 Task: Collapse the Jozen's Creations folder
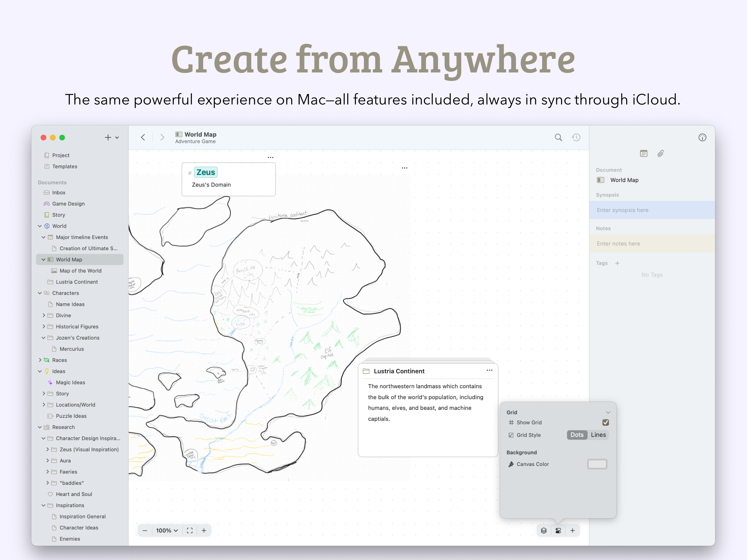[43, 338]
